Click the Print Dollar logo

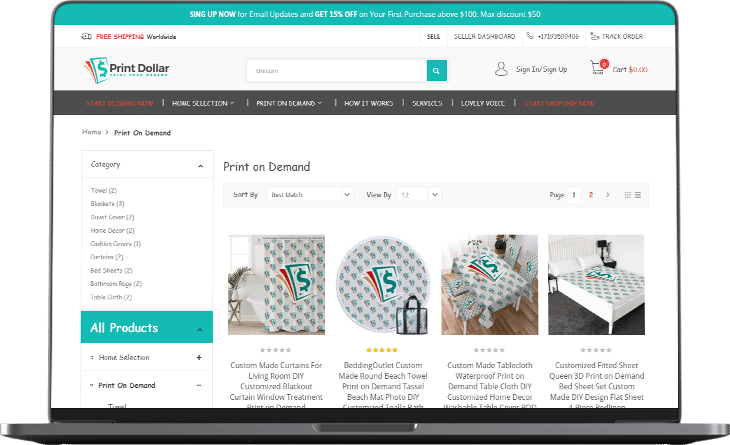point(126,70)
